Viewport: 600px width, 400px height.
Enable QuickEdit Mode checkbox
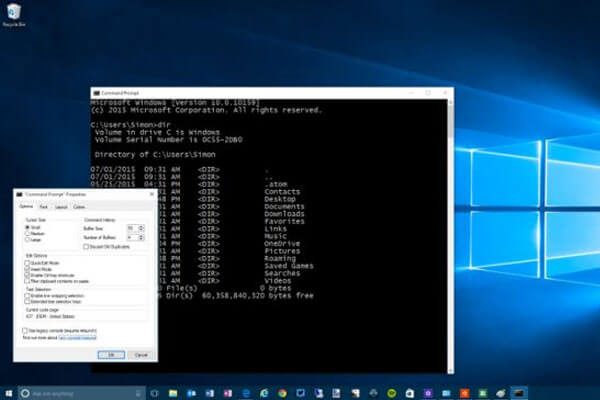(27, 263)
